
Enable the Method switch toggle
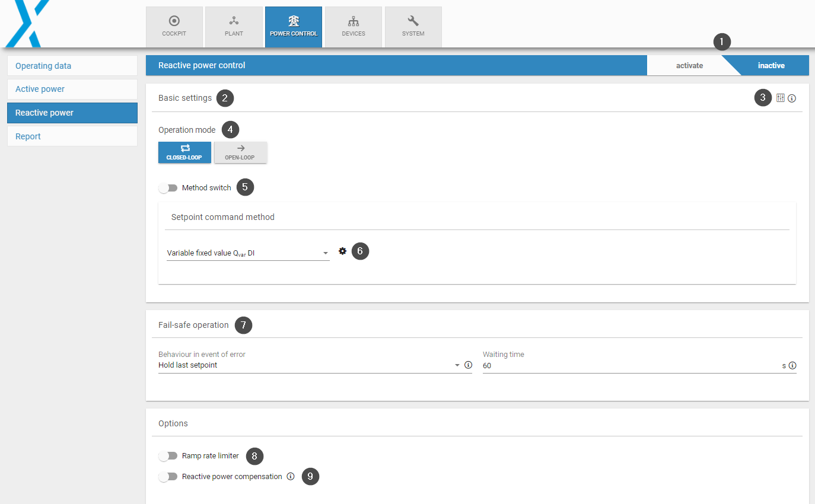click(168, 188)
